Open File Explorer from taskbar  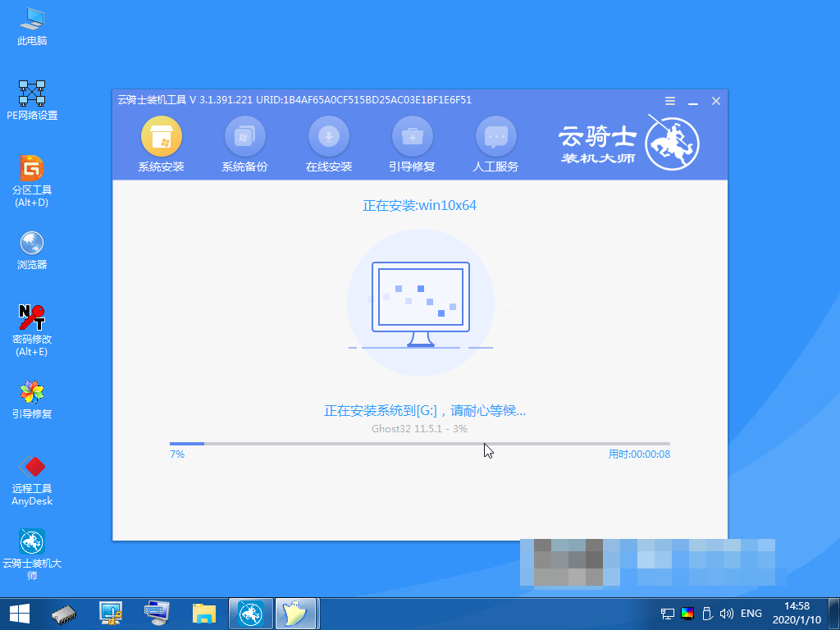pos(204,614)
